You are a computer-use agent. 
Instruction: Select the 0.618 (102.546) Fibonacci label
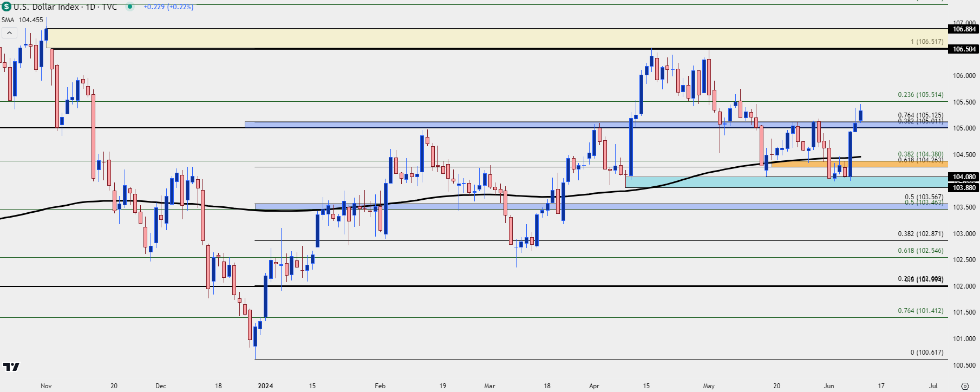coord(920,251)
